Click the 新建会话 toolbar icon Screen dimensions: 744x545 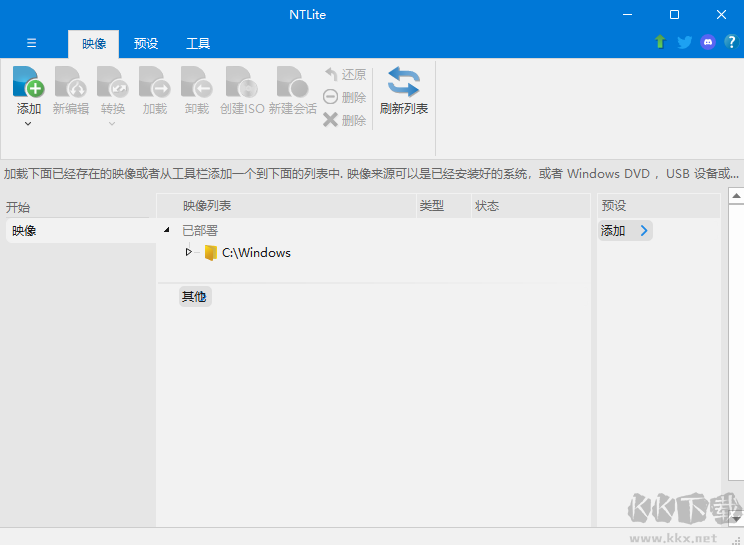click(293, 82)
